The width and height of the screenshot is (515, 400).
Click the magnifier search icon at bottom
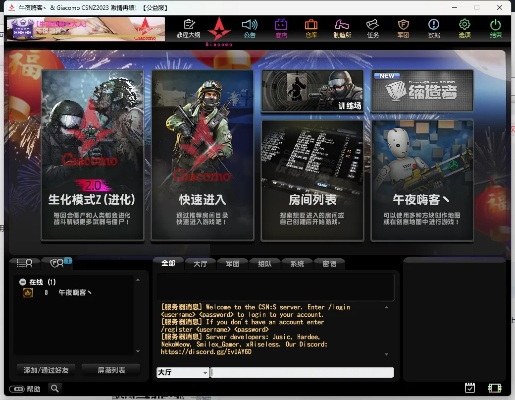(55, 388)
